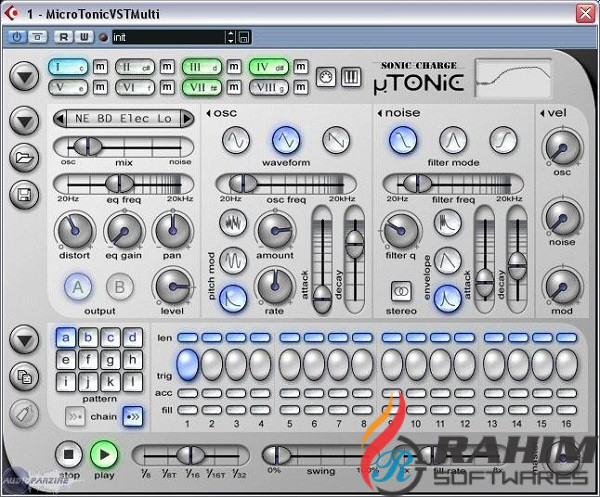Viewport: 600px width, 497px height.
Task: Select the sine oscillator waveform
Action: click(x=236, y=140)
